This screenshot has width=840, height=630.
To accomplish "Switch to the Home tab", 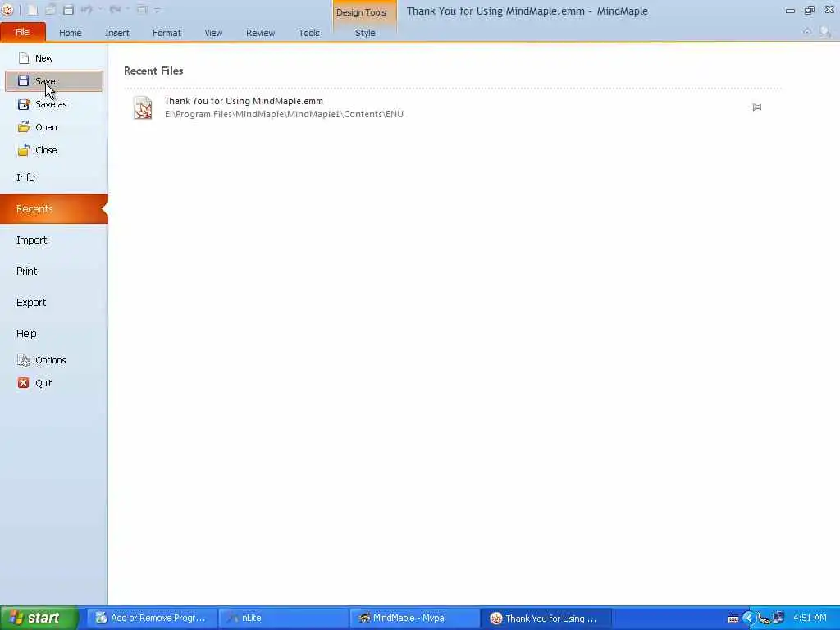I will click(x=71, y=33).
